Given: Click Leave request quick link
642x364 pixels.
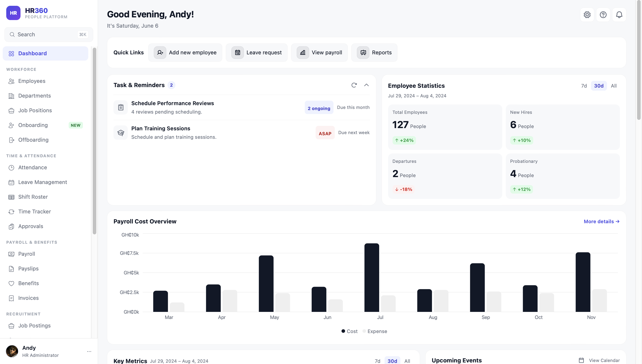Looking at the screenshot, I should 257,53.
